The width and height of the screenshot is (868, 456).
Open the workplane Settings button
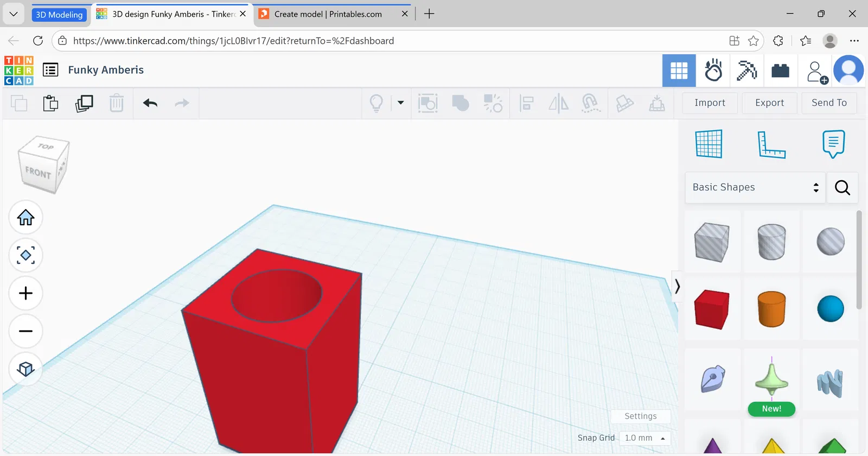(x=640, y=416)
